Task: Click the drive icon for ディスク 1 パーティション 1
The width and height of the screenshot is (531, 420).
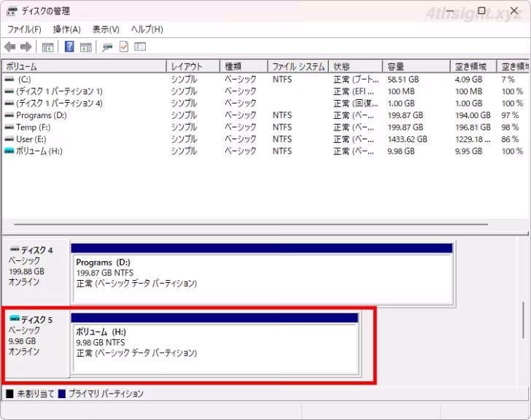Action: tap(9, 91)
